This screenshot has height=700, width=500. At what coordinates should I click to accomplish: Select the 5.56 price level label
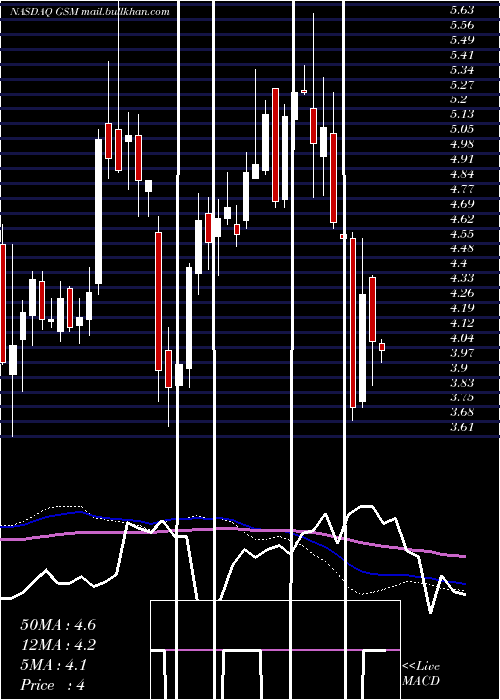pos(462,25)
